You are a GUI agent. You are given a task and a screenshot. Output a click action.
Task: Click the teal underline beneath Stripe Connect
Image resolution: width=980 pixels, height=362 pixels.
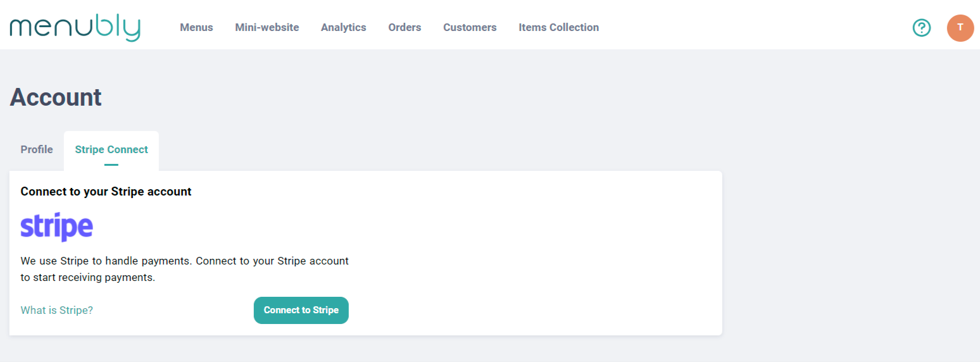[x=111, y=165]
